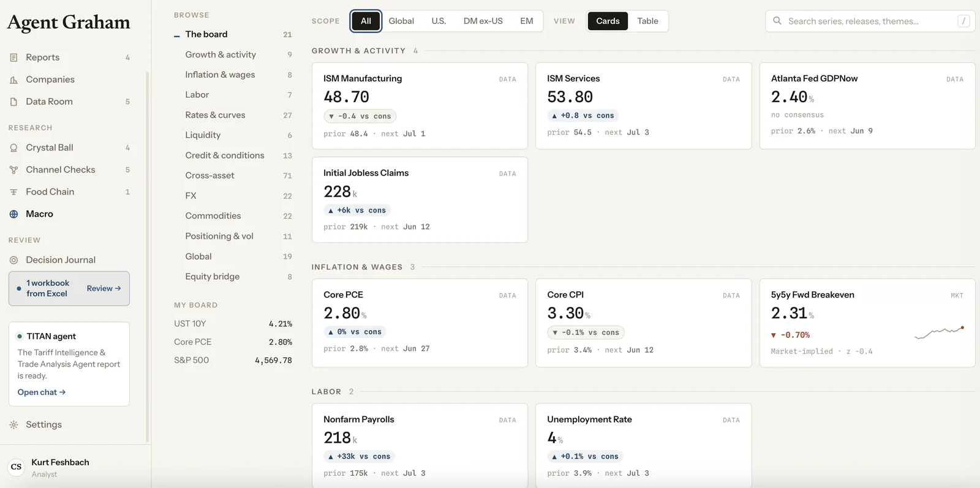Click the Food Chain icon

[13, 192]
